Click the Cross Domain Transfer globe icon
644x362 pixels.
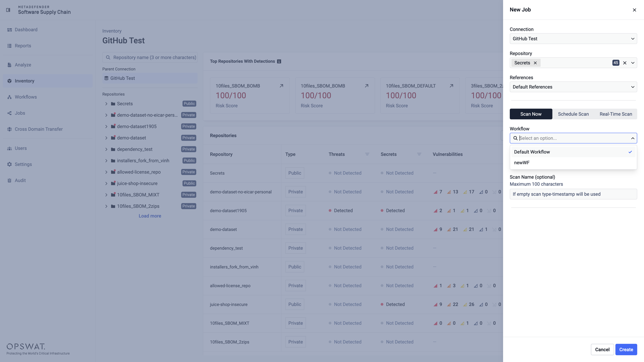9,129
